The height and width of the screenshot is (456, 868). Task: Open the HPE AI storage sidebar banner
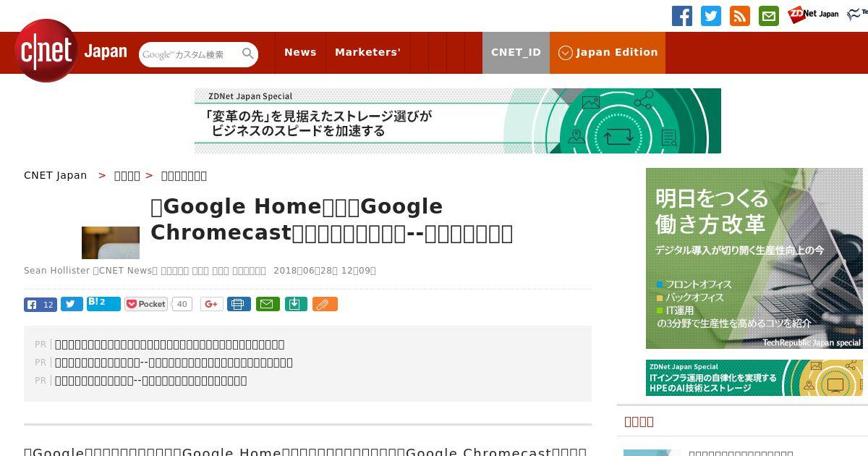[754, 378]
